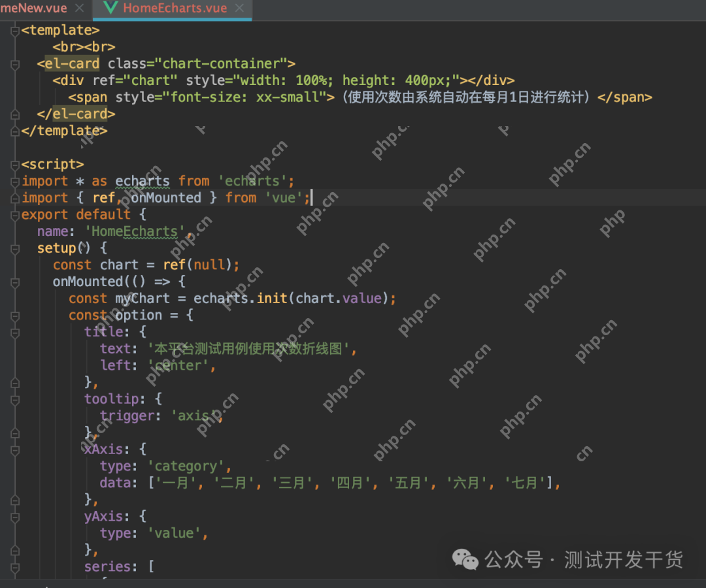Switch to the meNew.vue tab
The width and height of the screenshot is (706, 588).
click(x=34, y=8)
